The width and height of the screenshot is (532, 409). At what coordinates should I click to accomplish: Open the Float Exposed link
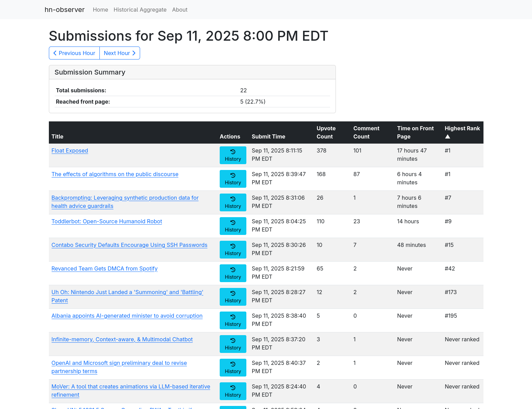tap(70, 150)
